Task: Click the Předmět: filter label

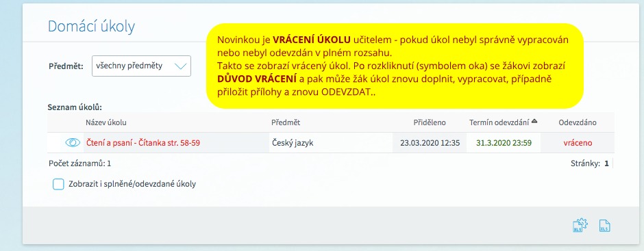Action: click(x=66, y=66)
